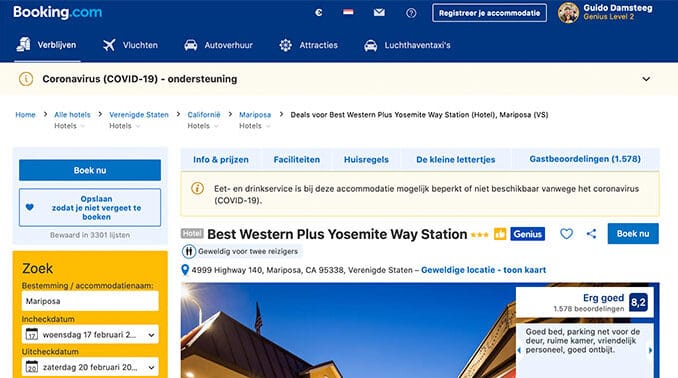Click the heart icon beside hotel title
Screen dimensions: 678x378
click(566, 234)
